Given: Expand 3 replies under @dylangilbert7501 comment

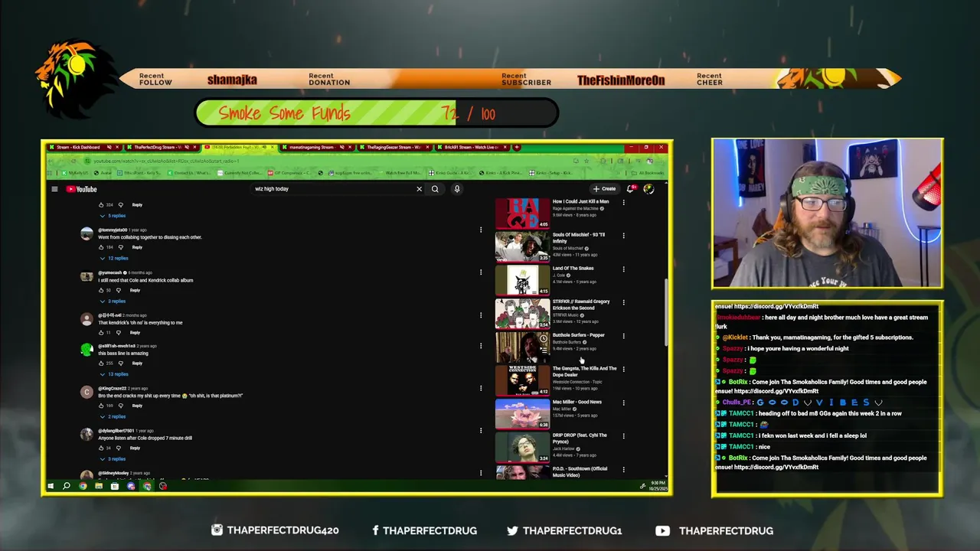Looking at the screenshot, I should click(x=113, y=458).
